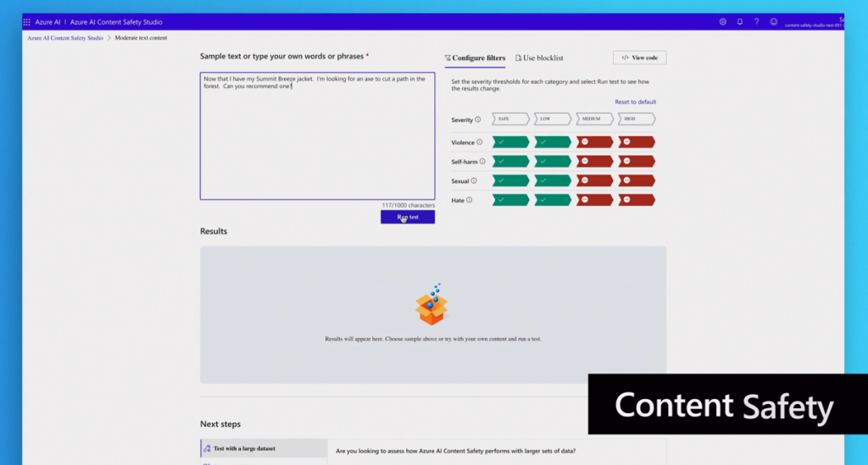Click the View code button

tap(639, 58)
